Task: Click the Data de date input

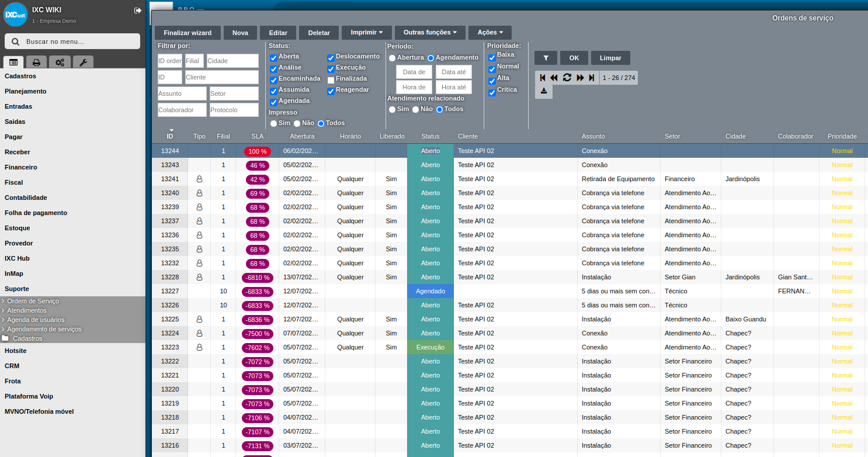Action: point(414,72)
